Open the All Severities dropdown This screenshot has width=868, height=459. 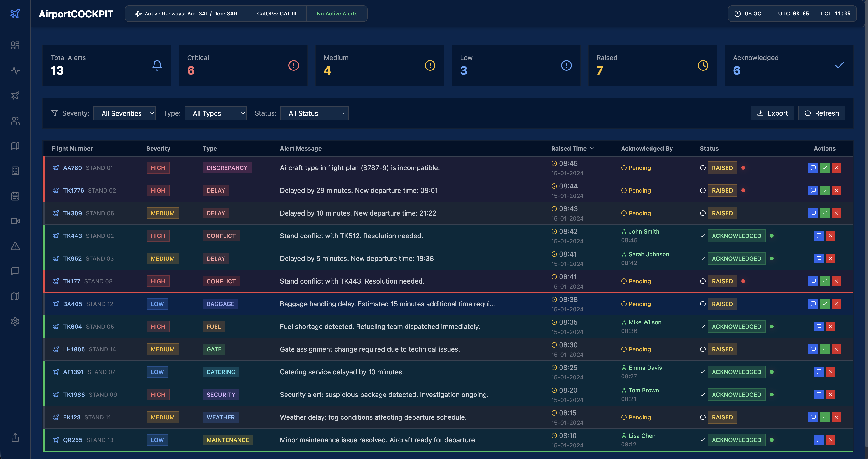coord(124,113)
